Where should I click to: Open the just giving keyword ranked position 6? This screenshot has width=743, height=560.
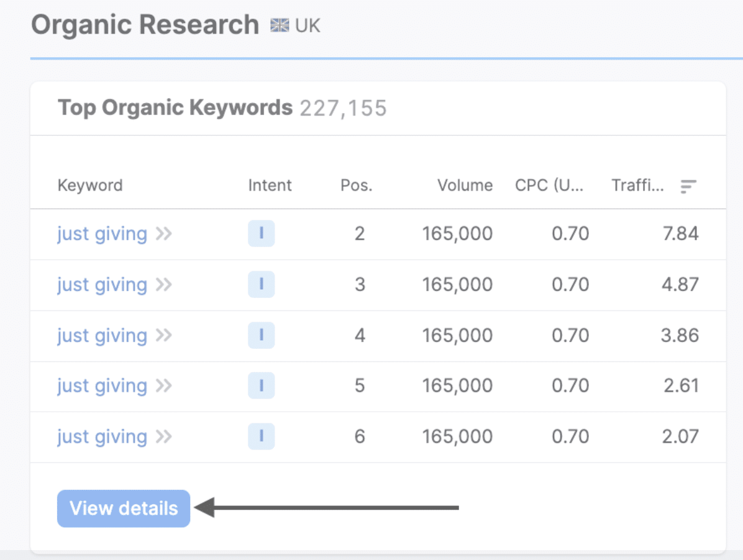point(103,436)
